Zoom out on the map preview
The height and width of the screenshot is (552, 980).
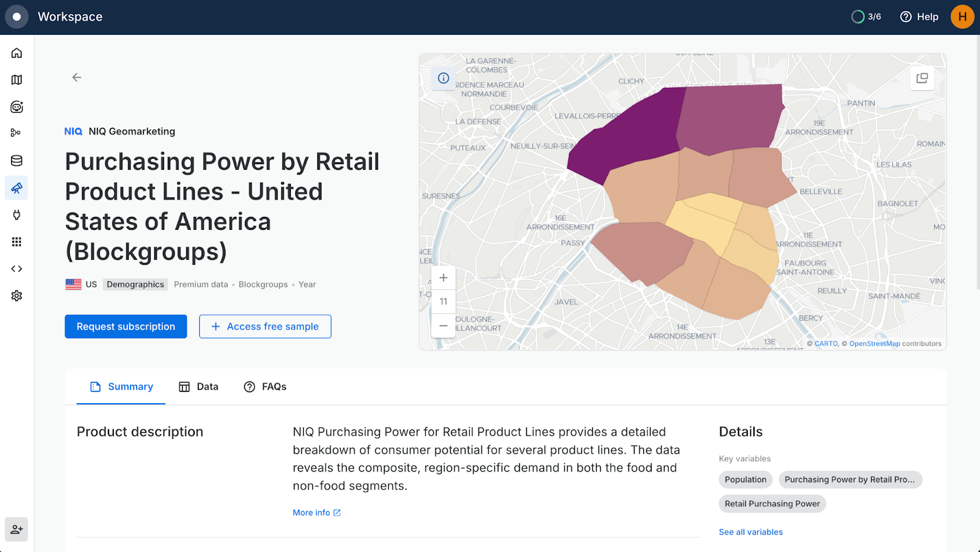click(443, 325)
